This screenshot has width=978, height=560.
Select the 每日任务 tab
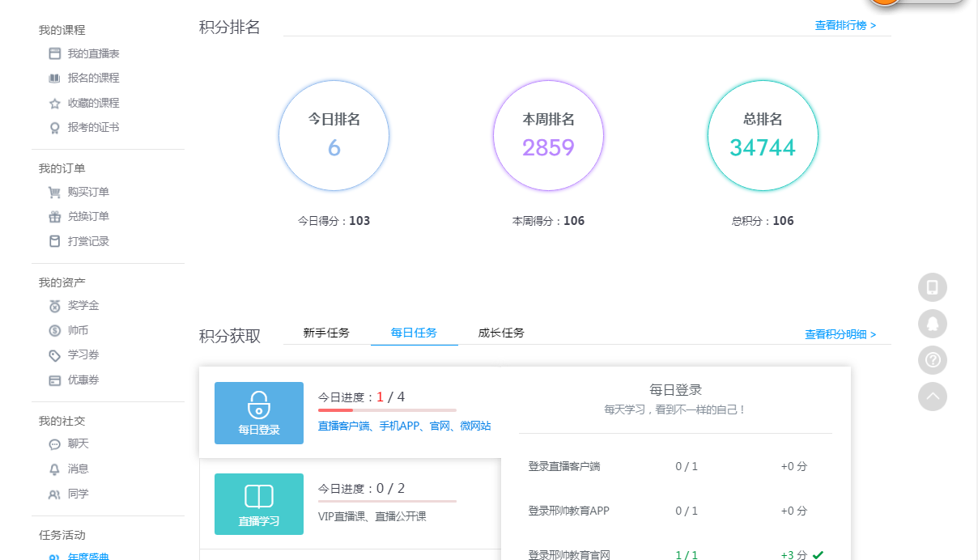(x=414, y=333)
